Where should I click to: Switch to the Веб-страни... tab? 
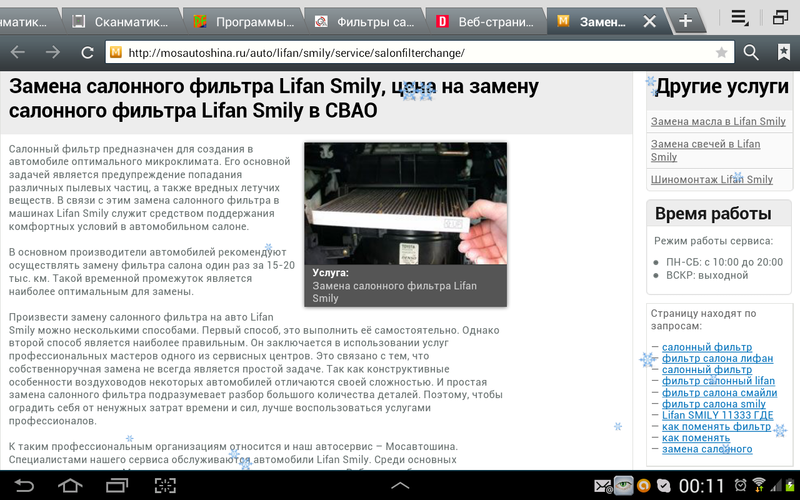click(486, 21)
